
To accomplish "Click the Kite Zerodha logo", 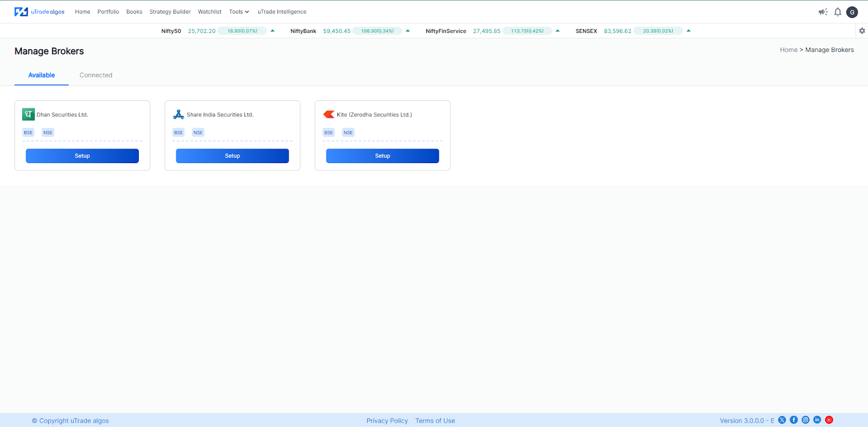I will coord(329,114).
